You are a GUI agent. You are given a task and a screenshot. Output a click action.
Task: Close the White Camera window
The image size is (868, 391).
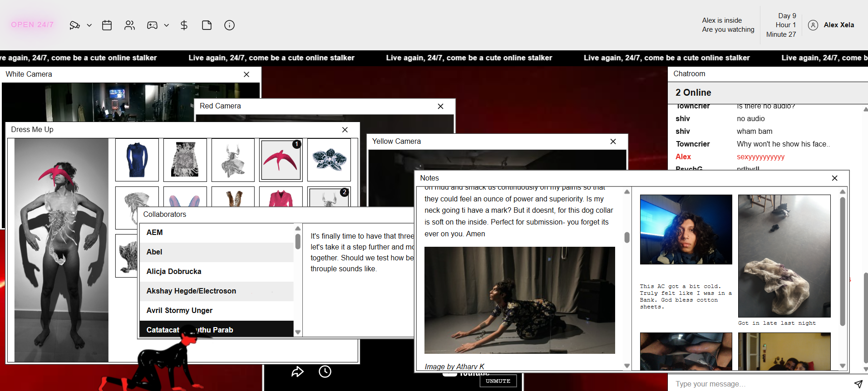(x=247, y=74)
